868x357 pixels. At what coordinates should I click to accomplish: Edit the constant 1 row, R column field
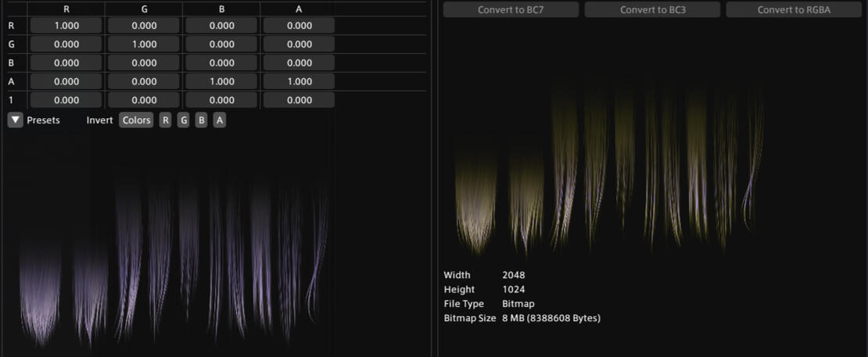pos(66,100)
